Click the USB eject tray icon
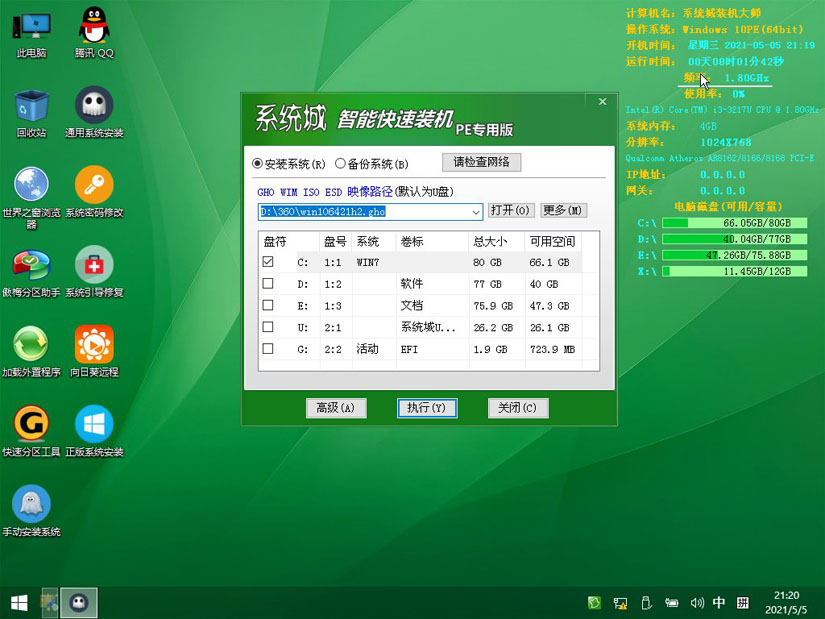This screenshot has height=619, width=825. tap(647, 602)
